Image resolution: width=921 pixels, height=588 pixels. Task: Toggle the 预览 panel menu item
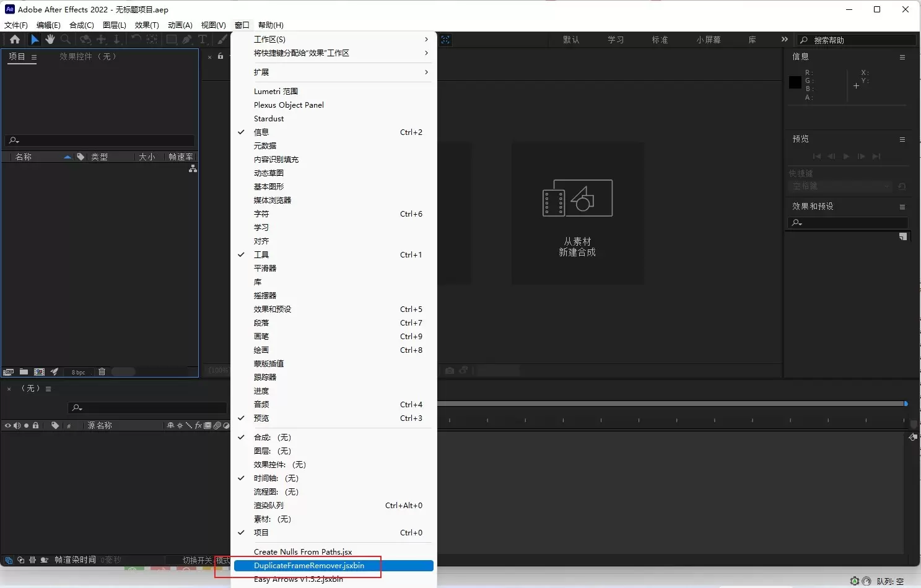coord(333,418)
